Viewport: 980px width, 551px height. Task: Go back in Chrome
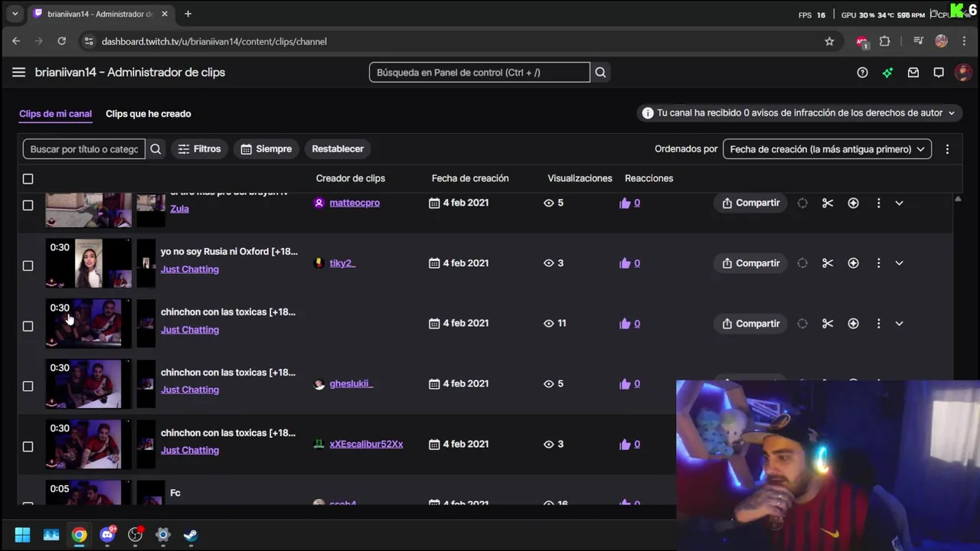[16, 41]
